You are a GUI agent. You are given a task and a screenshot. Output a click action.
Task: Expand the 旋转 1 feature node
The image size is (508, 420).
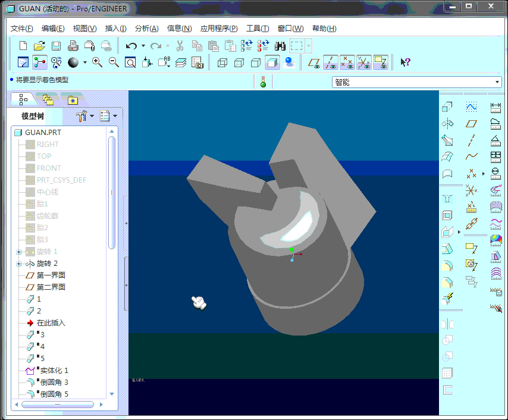(x=19, y=252)
